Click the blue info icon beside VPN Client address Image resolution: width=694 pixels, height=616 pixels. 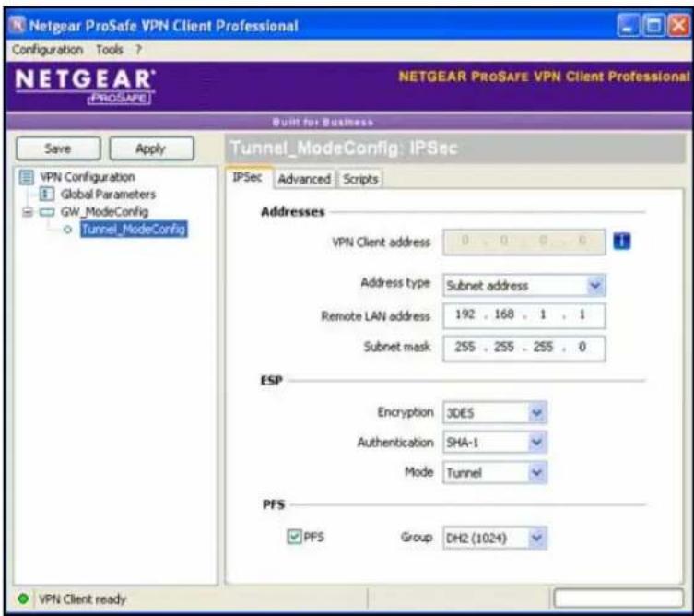point(621,242)
